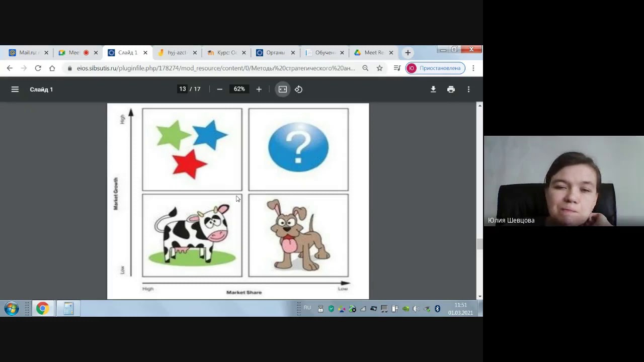Click the Юлия Шевцова video tile
The width and height of the screenshot is (644, 362).
(563, 181)
